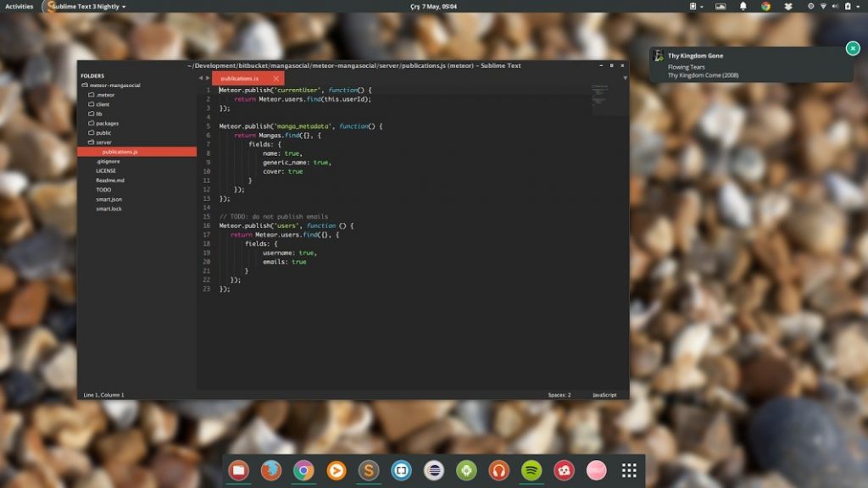Open the Files manager in the dock

coord(238,470)
